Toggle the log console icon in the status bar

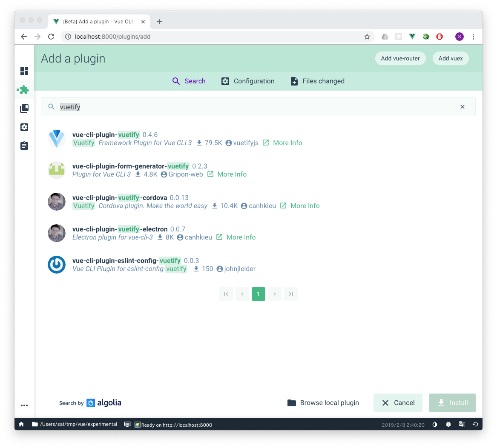(x=127, y=424)
